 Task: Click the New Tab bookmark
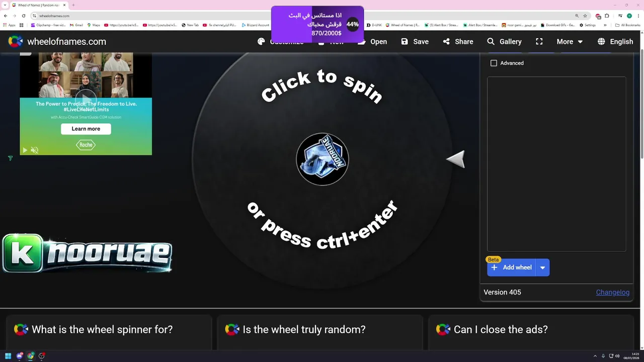(x=190, y=25)
